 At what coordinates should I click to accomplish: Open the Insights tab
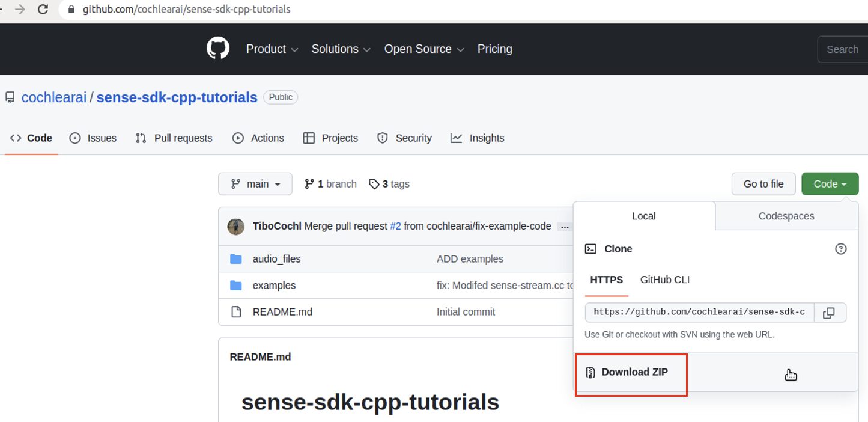478,138
